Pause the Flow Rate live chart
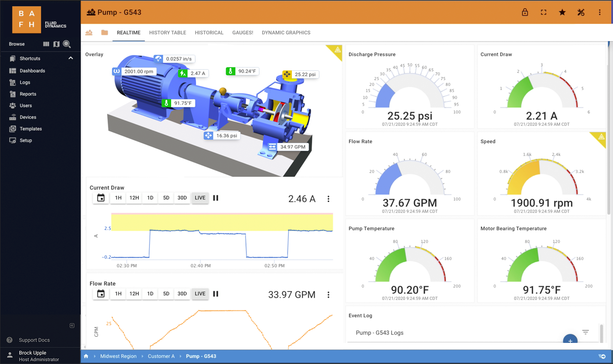This screenshot has width=613, height=364. coord(216,294)
